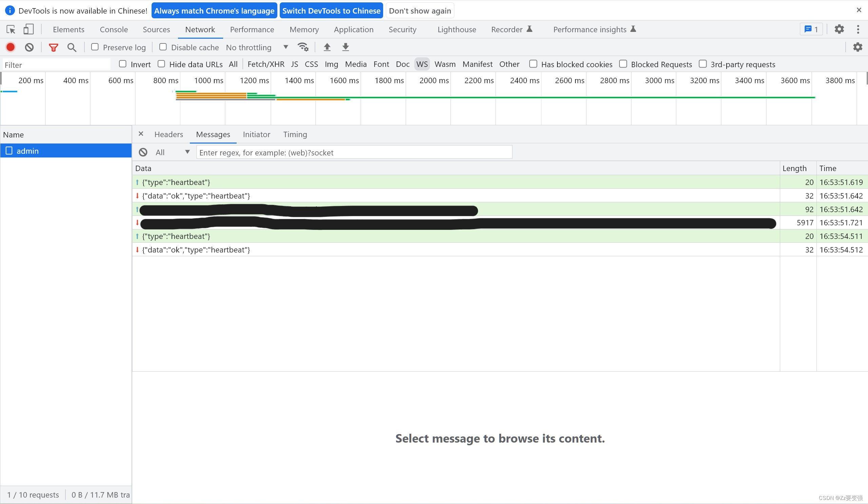Toggle the device toolbar

[28, 29]
